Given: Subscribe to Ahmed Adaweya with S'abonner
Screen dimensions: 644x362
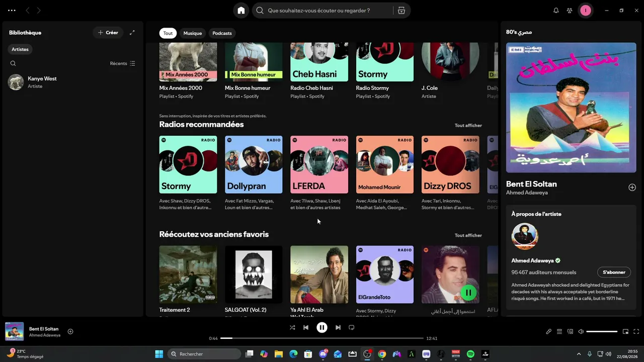Looking at the screenshot, I should [x=614, y=272].
